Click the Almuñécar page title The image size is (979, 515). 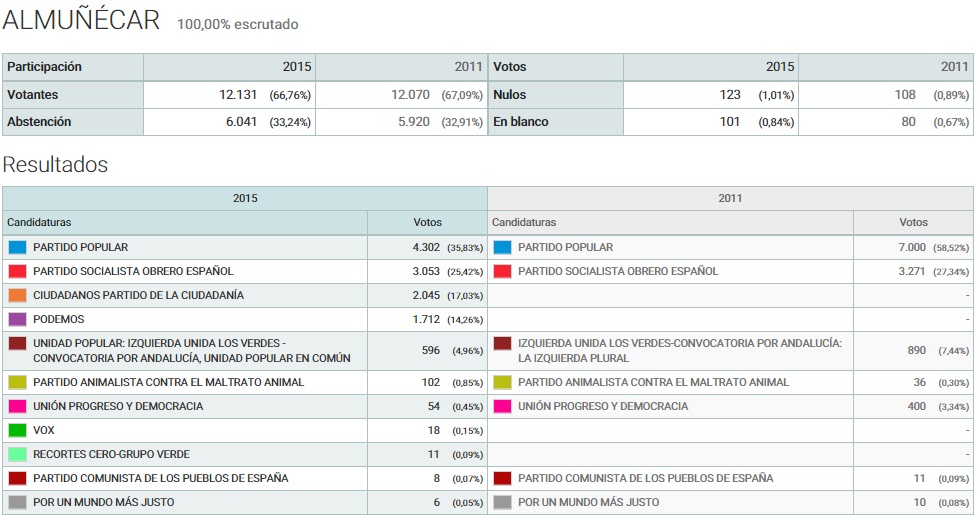[x=81, y=20]
